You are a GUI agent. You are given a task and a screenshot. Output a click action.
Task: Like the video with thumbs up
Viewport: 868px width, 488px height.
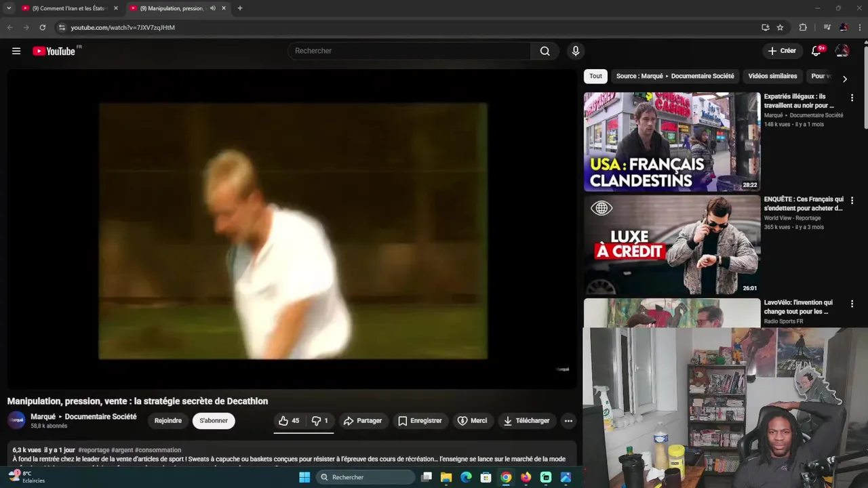pyautogui.click(x=289, y=421)
